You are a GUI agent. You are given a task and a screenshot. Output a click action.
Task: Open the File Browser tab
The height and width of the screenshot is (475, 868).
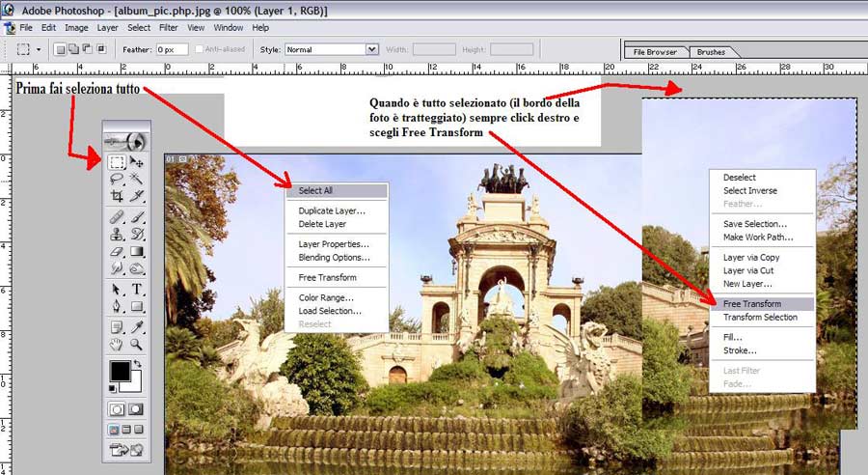click(x=654, y=52)
